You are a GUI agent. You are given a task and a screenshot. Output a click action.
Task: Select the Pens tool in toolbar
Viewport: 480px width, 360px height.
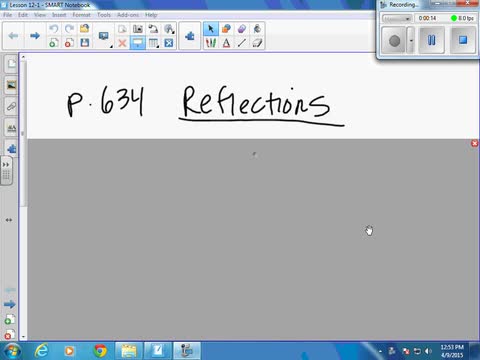[x=211, y=43]
